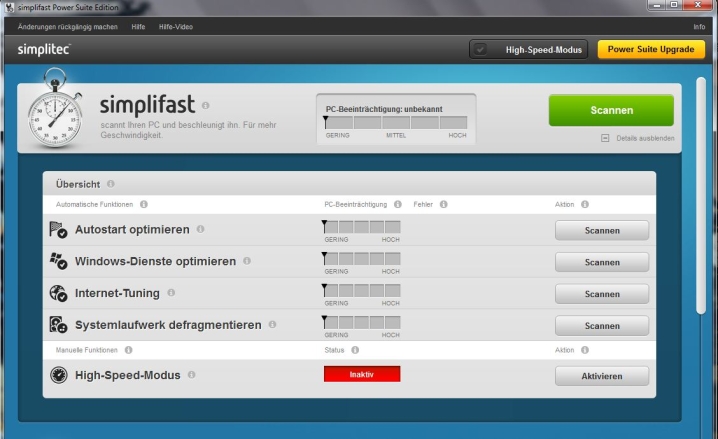Viewport: 718px width, 439px height.
Task: Click the info icon beside Übersicht
Action: coord(111,184)
